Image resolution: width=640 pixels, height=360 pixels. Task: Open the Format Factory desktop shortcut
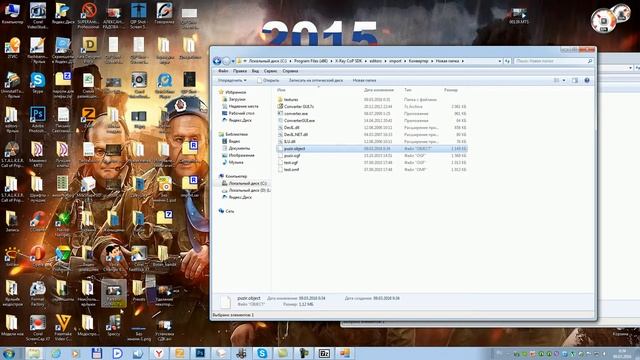click(x=38, y=293)
